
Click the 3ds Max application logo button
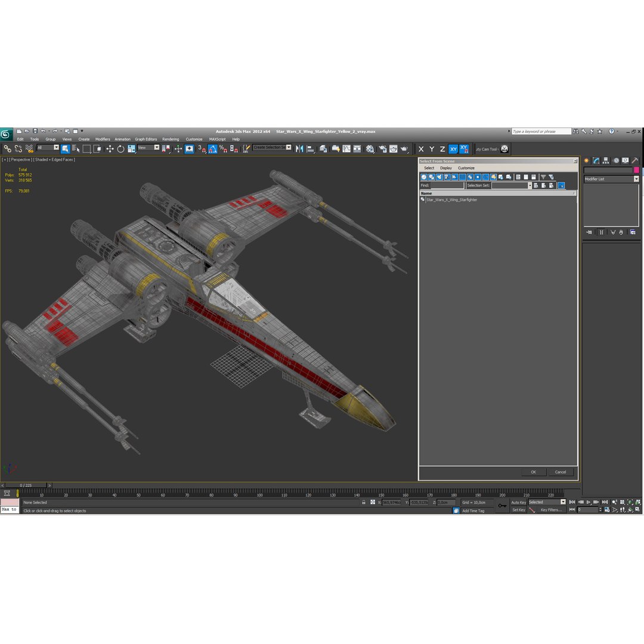pos(6,134)
